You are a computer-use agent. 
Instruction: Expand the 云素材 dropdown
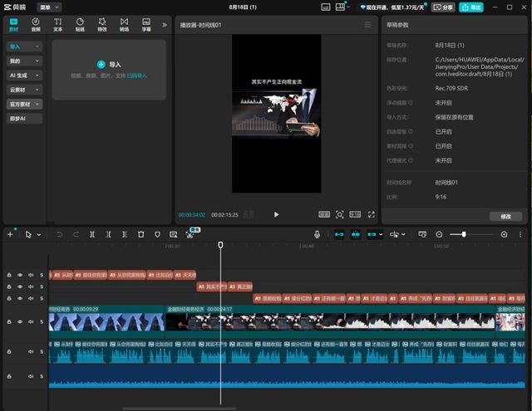pyautogui.click(x=24, y=90)
